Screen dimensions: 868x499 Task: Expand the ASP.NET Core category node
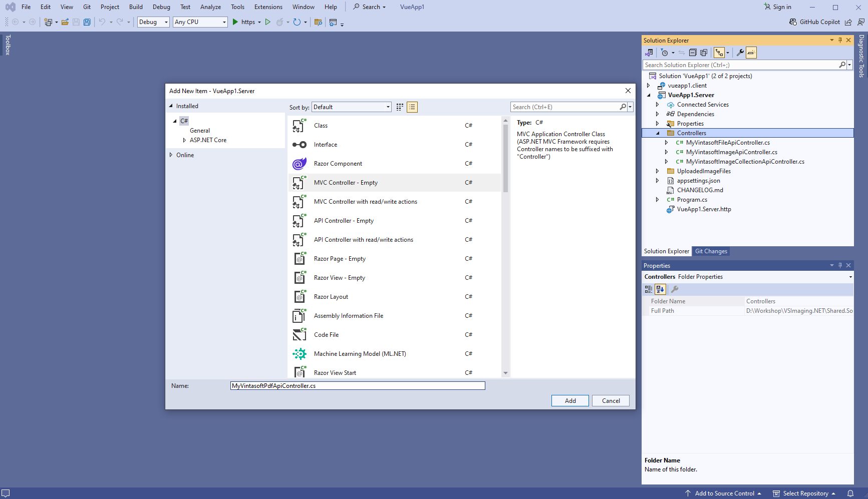[x=184, y=140]
